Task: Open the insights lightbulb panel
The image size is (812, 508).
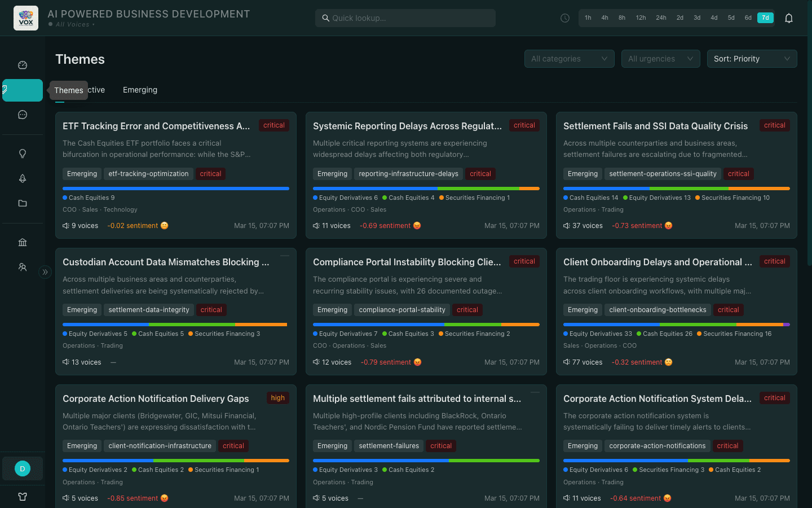Action: [22, 153]
